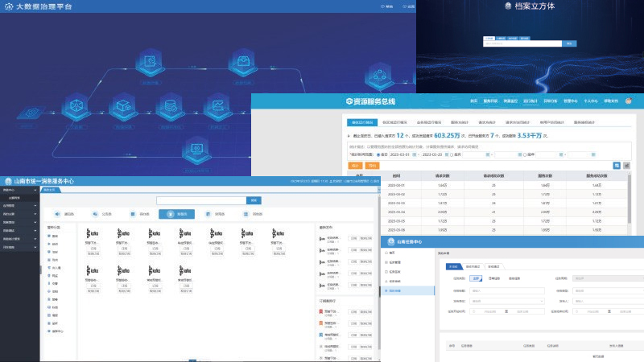644x362 pixels.
Task: Open 运行统计 in resource bus top menu
Action: (530, 101)
